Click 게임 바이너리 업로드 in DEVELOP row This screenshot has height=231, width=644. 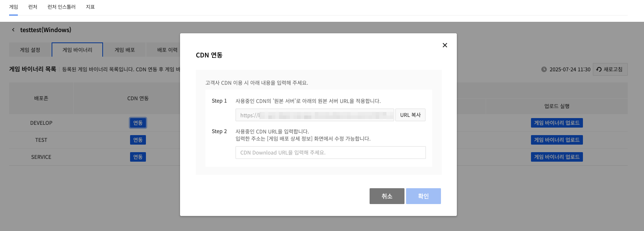click(x=557, y=123)
